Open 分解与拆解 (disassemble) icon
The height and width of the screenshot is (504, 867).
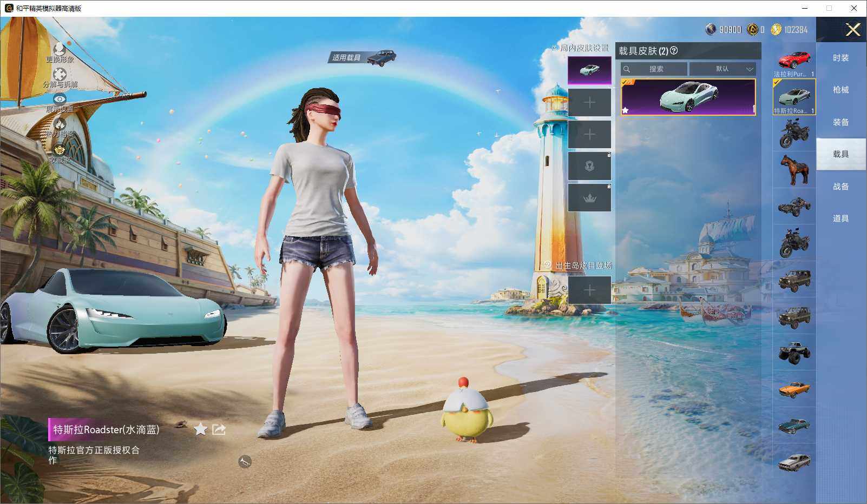pyautogui.click(x=60, y=75)
